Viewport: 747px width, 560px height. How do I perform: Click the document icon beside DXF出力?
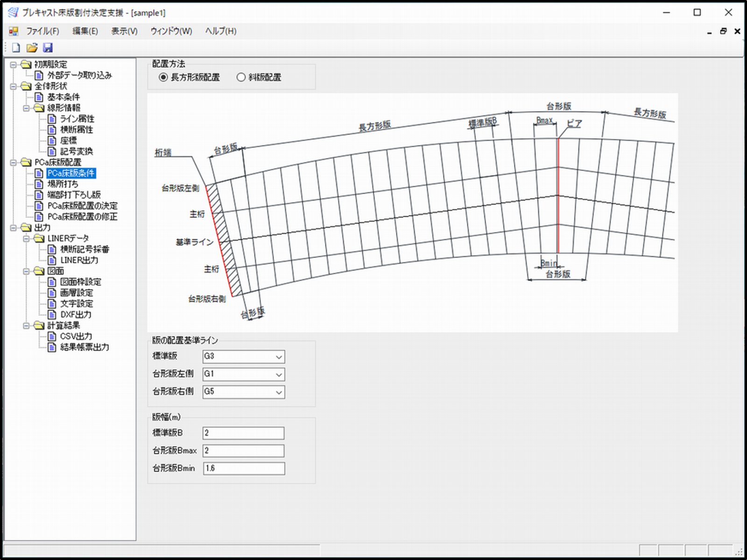coord(52,315)
